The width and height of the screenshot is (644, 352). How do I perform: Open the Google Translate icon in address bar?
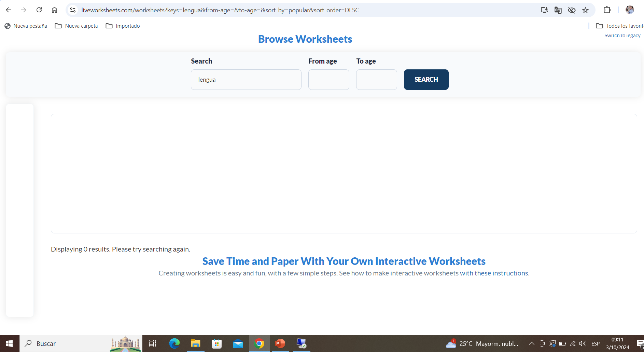point(558,10)
